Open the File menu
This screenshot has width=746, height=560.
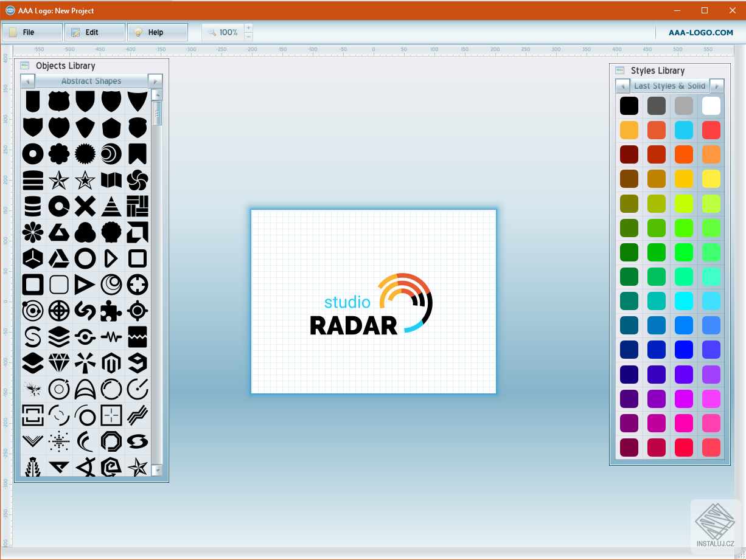click(32, 32)
